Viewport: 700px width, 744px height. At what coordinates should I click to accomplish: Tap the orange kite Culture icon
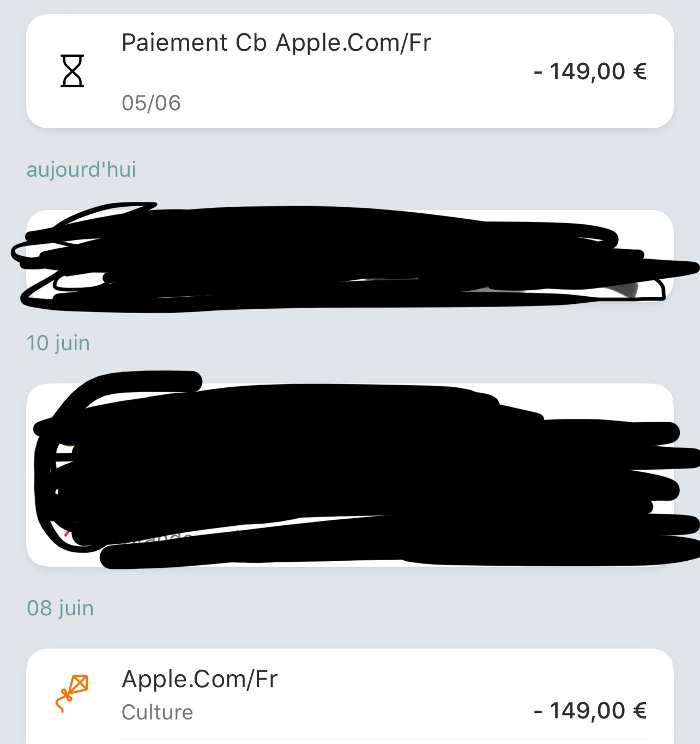coord(72,693)
